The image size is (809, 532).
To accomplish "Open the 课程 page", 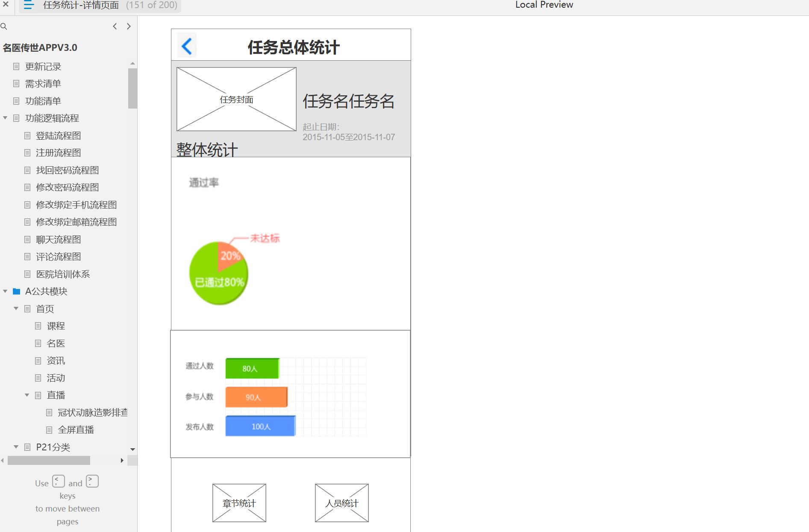I will (56, 326).
